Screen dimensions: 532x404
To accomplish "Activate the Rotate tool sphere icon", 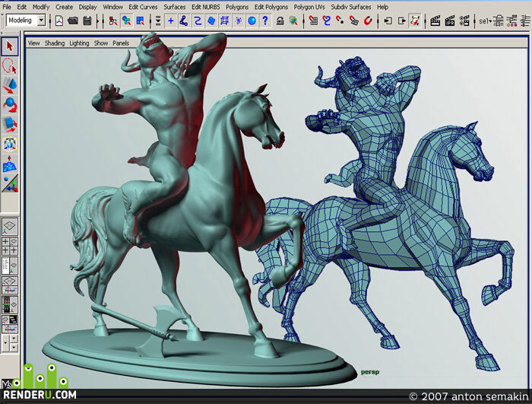I will [9, 105].
